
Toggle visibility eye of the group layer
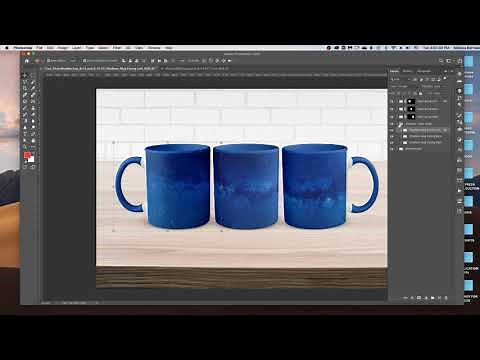(392, 124)
